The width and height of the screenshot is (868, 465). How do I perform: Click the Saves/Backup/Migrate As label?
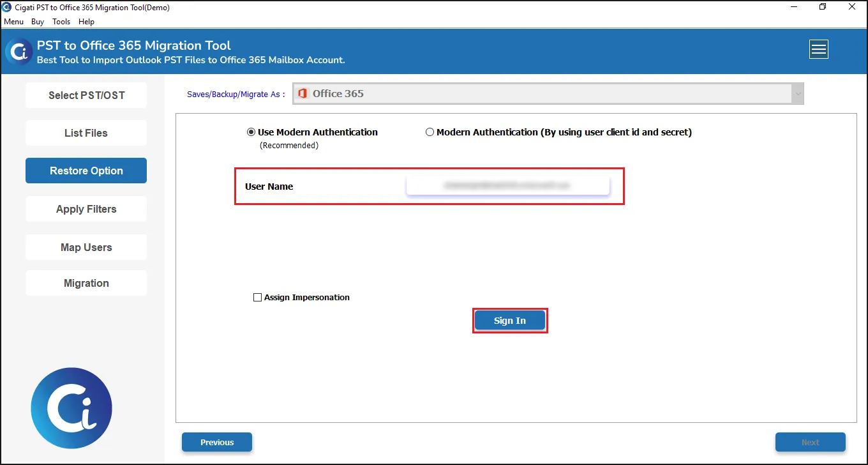click(x=236, y=94)
